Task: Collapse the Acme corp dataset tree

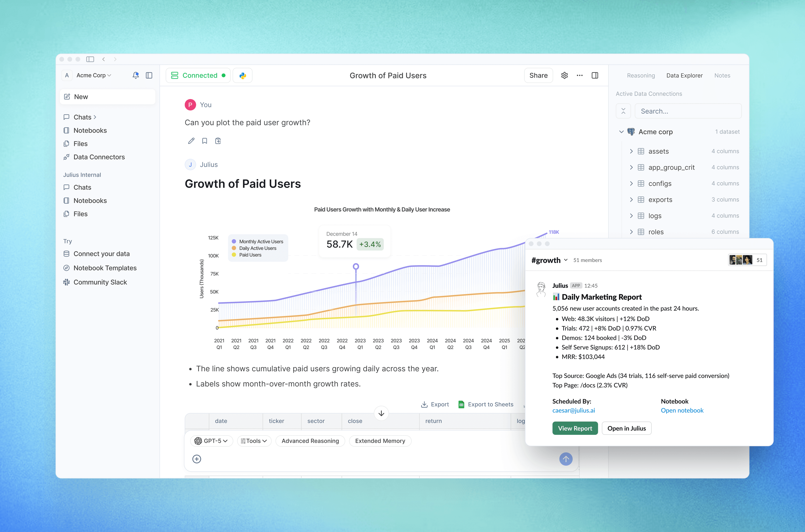Action: point(621,132)
